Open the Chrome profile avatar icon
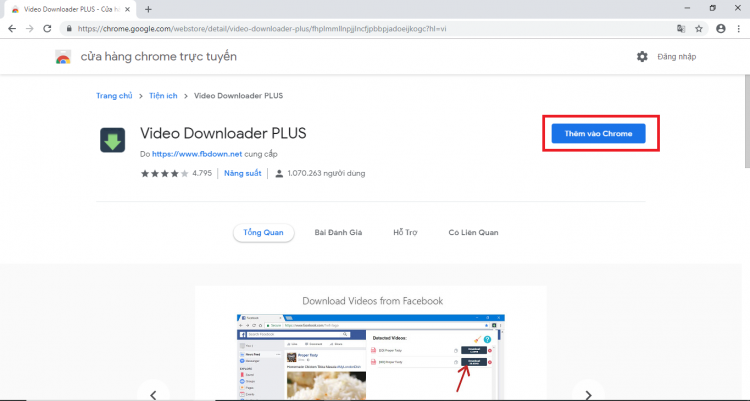750x401 pixels. [721, 29]
